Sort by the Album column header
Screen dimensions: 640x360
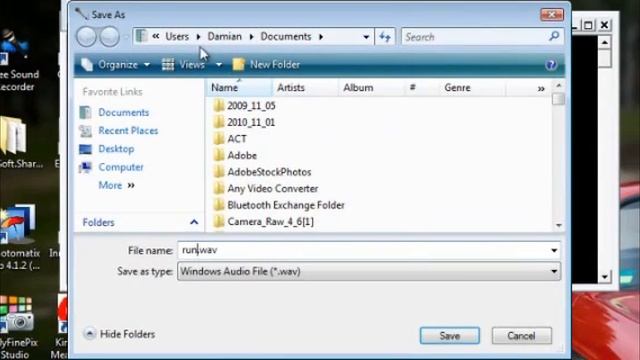pyautogui.click(x=371, y=88)
